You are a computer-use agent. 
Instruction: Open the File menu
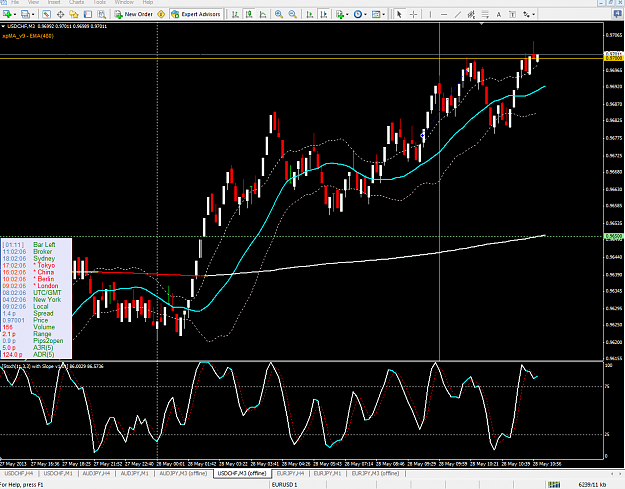coord(15,2)
